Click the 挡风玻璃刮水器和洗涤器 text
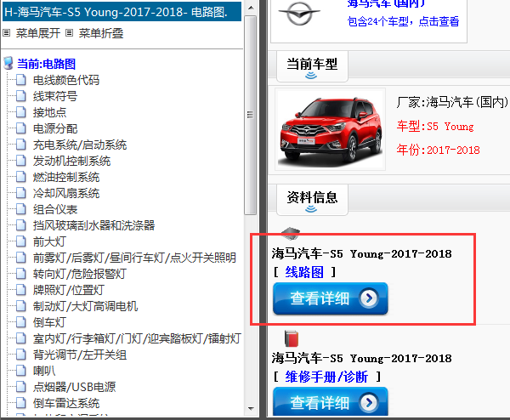 93,225
